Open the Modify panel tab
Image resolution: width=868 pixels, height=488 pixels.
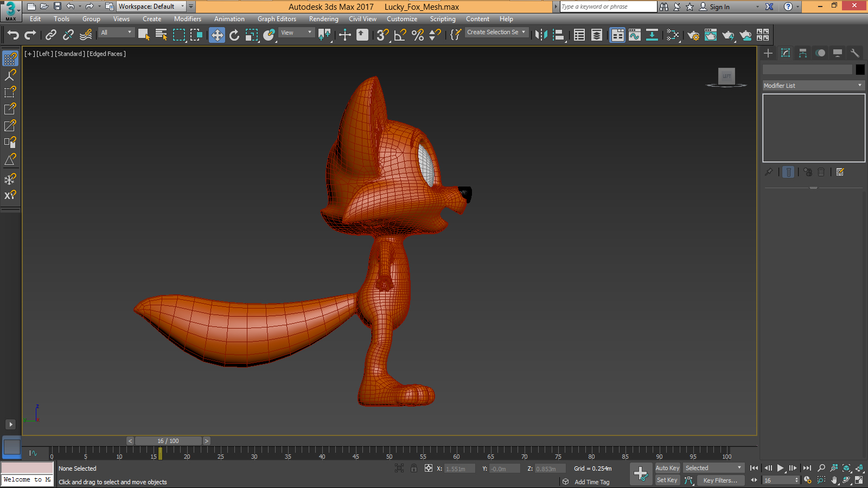pos(786,53)
